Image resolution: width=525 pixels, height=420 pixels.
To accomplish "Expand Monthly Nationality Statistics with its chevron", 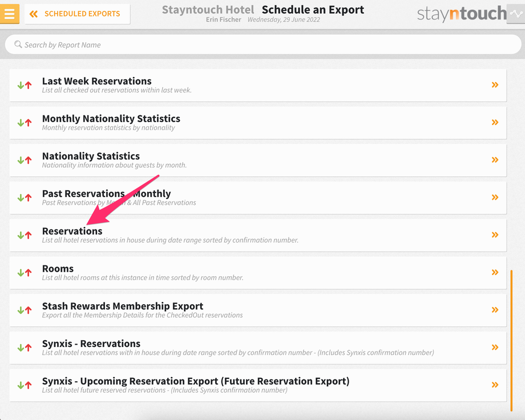I will [x=495, y=122].
